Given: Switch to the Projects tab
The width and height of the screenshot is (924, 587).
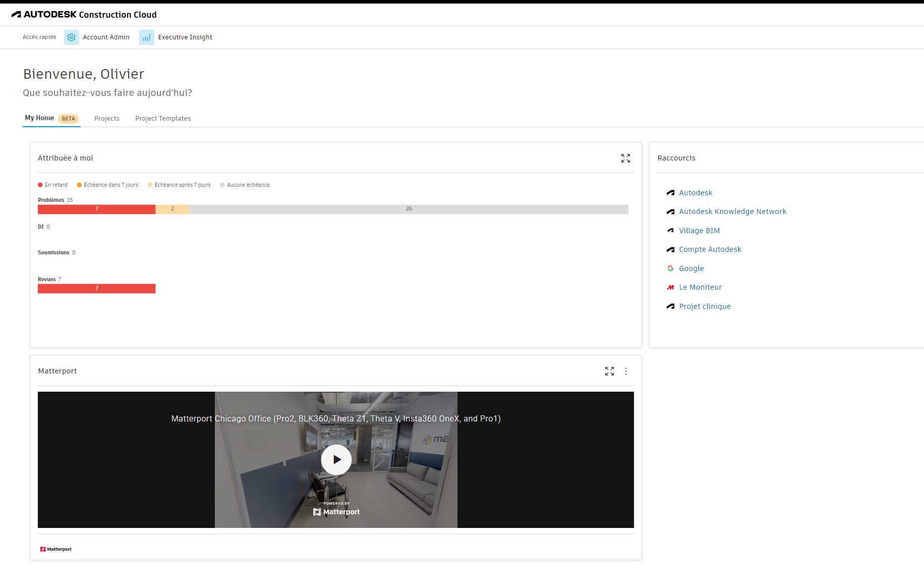Looking at the screenshot, I should click(x=106, y=118).
